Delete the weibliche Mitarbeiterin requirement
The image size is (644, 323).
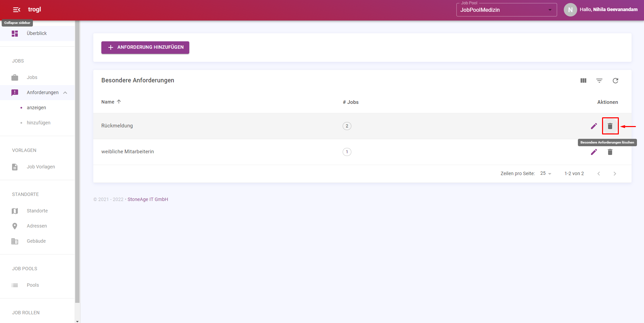pyautogui.click(x=610, y=152)
